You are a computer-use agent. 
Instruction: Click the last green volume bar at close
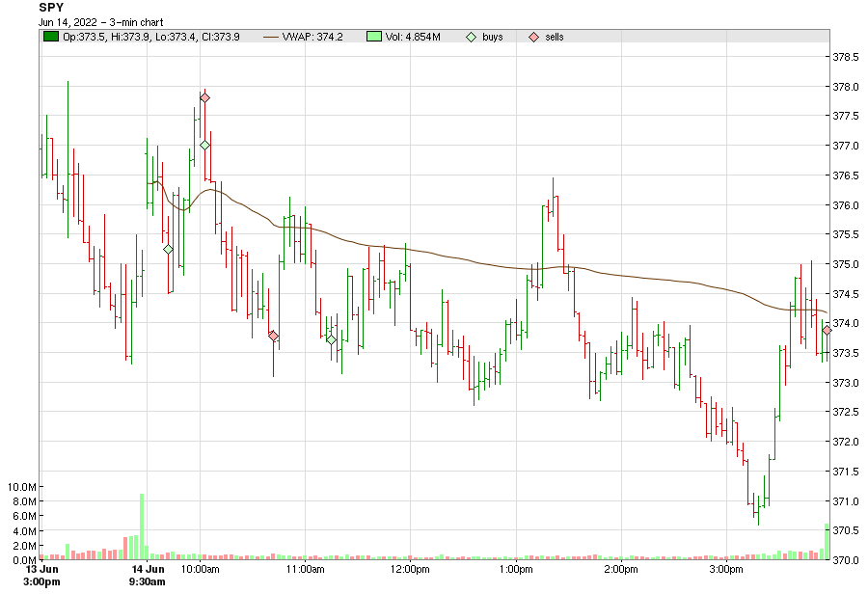tap(827, 541)
